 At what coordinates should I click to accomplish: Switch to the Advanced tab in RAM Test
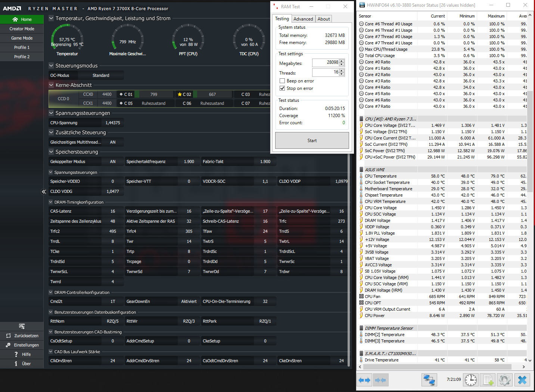303,19
